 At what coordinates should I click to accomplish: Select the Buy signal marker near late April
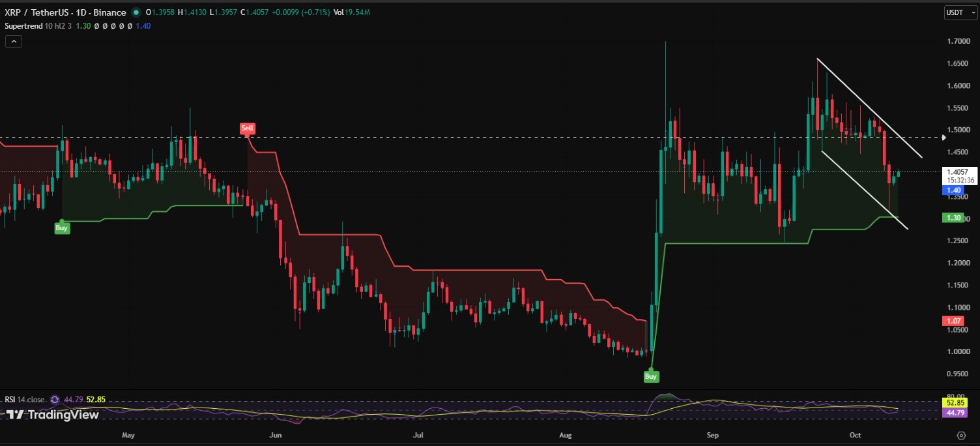[62, 228]
